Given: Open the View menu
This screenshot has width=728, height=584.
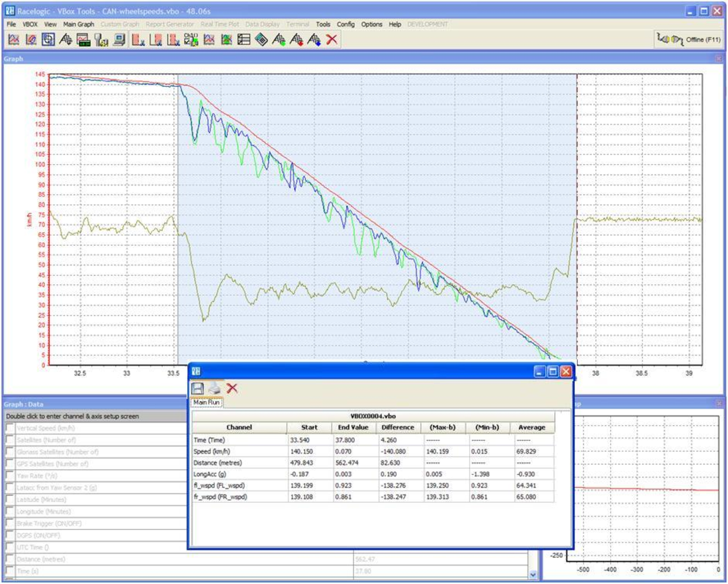Looking at the screenshot, I should point(50,24).
